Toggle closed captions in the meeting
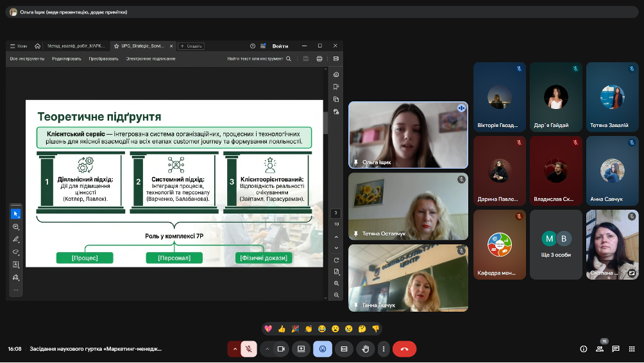The width and height of the screenshot is (644, 363). coord(344,349)
